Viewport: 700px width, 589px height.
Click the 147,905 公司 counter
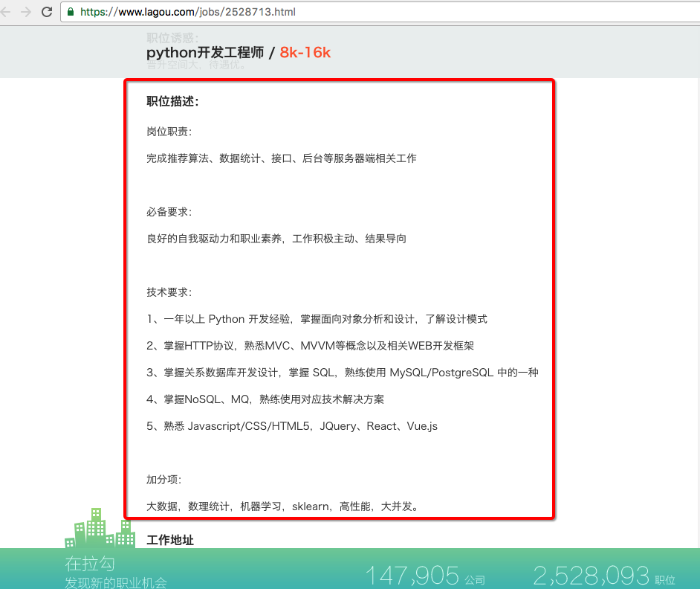click(x=424, y=576)
